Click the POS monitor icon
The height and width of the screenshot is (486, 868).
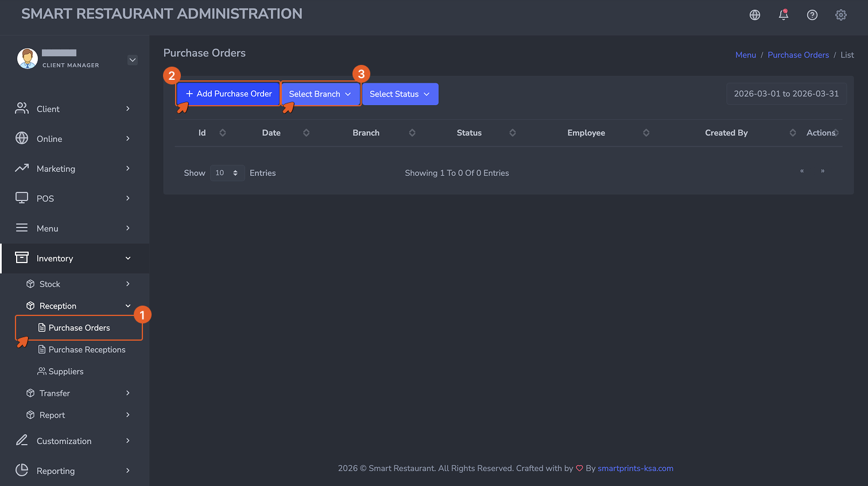click(x=22, y=198)
